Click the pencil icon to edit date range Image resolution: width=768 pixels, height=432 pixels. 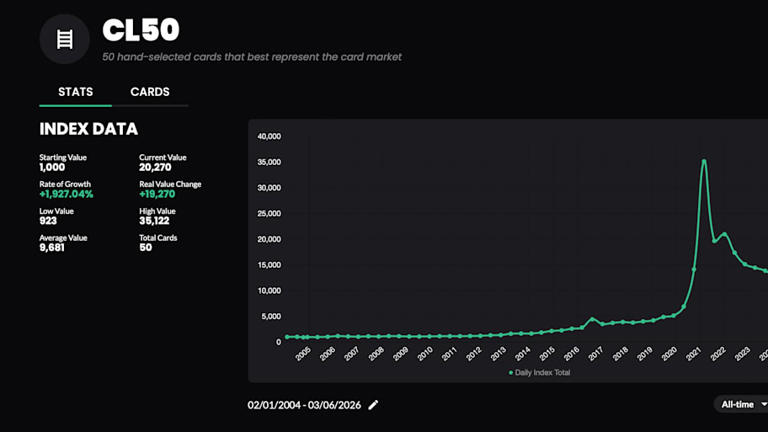click(x=374, y=405)
